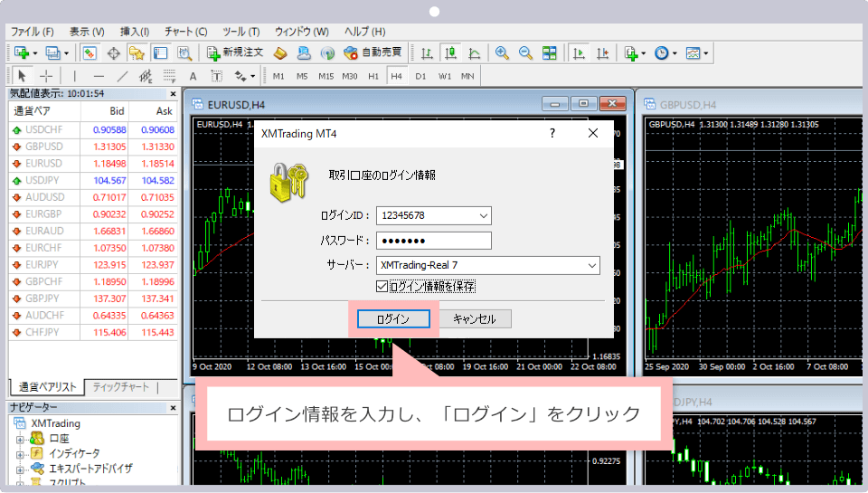Click the New Order (新規注文) toolbar button
This screenshot has height=493, width=868.
[235, 52]
